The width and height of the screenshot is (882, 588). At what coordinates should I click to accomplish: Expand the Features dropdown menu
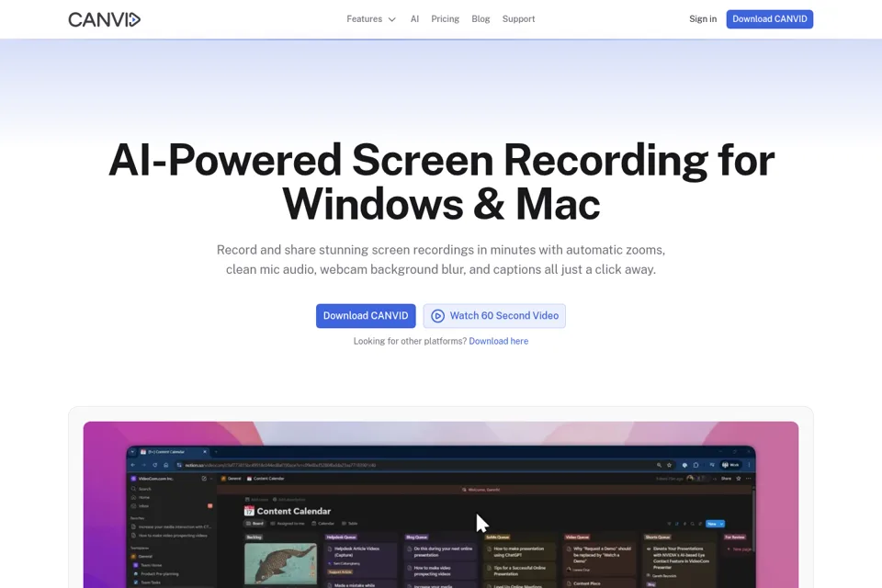coord(371,19)
